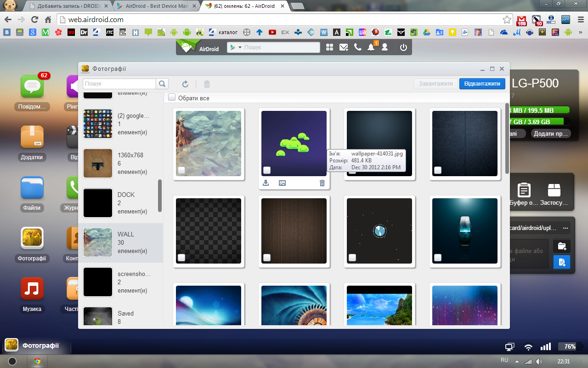Screen dimensions: 588x368
Task: Open the user account profile icon
Action: [385, 47]
